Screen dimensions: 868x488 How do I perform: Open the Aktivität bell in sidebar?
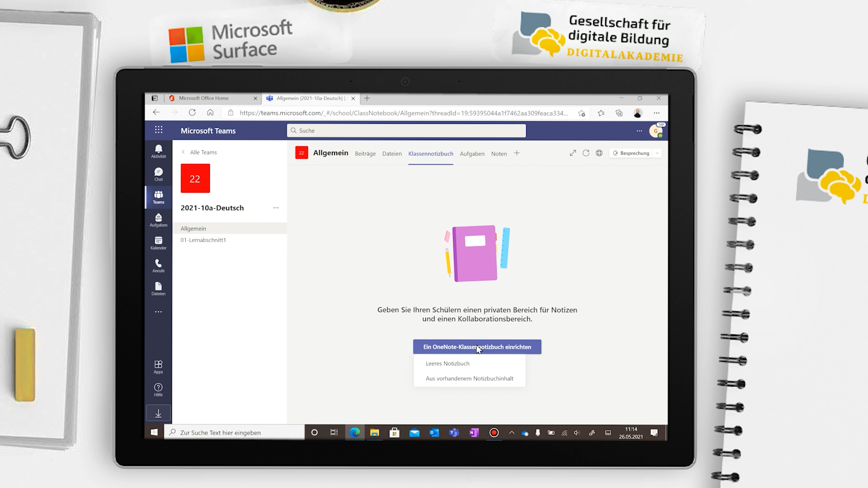coord(158,151)
